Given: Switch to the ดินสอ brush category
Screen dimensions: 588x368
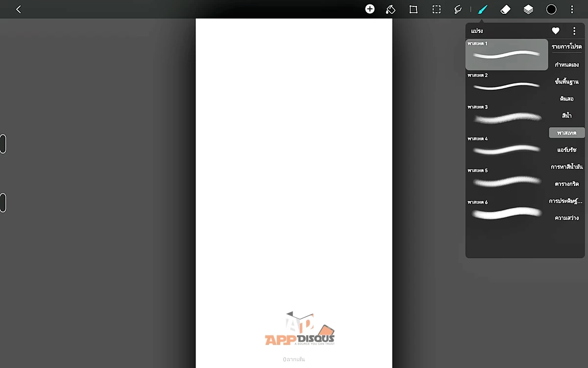Looking at the screenshot, I should [566, 99].
